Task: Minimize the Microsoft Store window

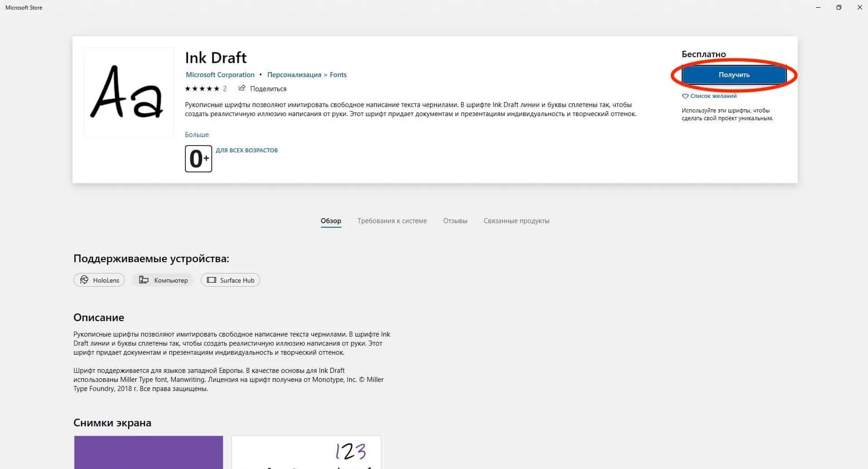Action: [818, 7]
